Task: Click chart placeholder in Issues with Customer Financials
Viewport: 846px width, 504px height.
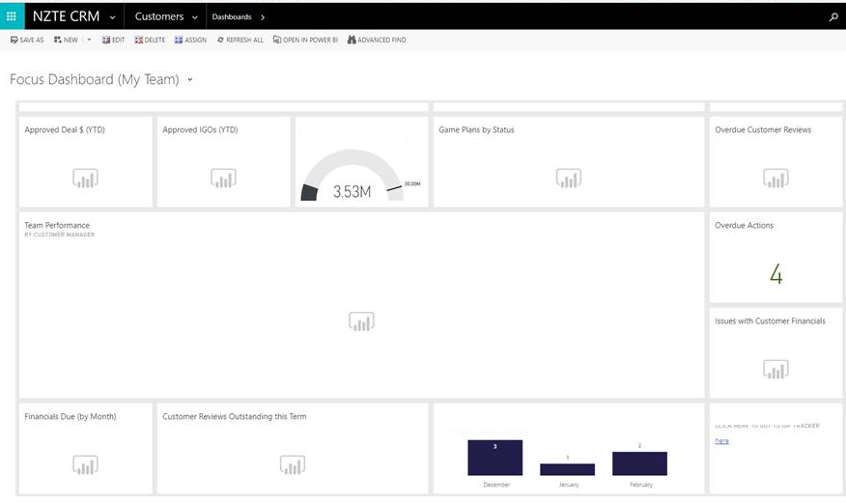Action: (775, 369)
